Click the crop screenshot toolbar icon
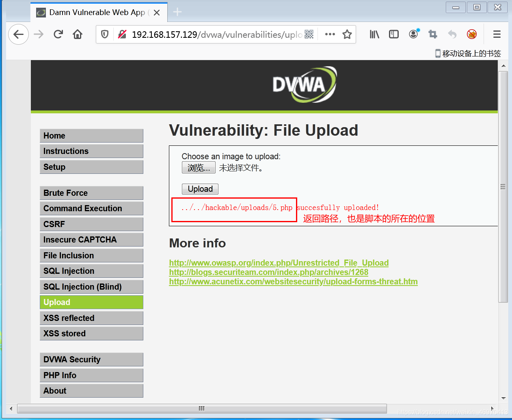The height and width of the screenshot is (420, 512). point(433,35)
